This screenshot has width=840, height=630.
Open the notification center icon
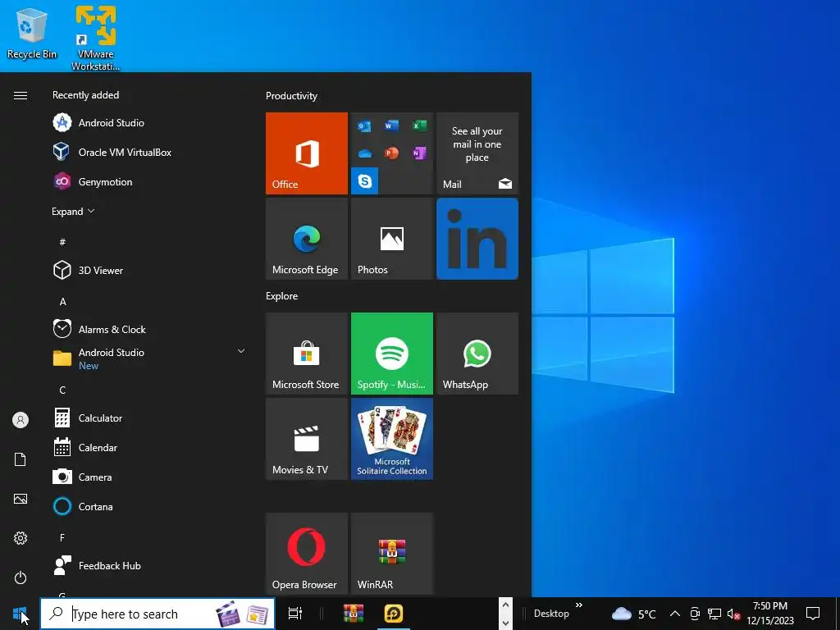pos(813,614)
